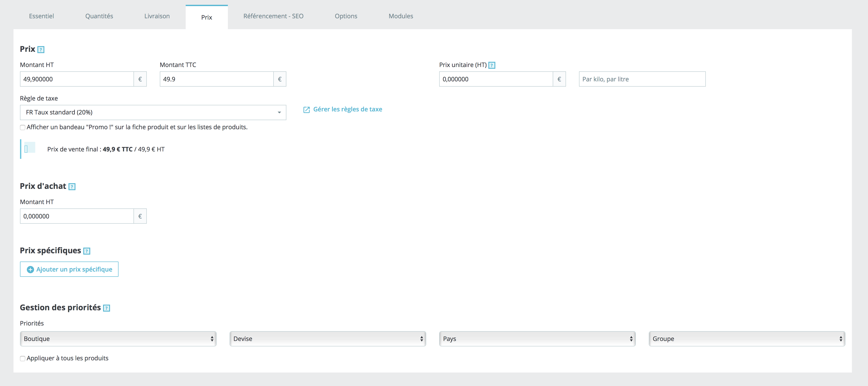Screen dimensions: 868x386
Task: Focus the Par kilo, par litre field
Action: pos(642,79)
